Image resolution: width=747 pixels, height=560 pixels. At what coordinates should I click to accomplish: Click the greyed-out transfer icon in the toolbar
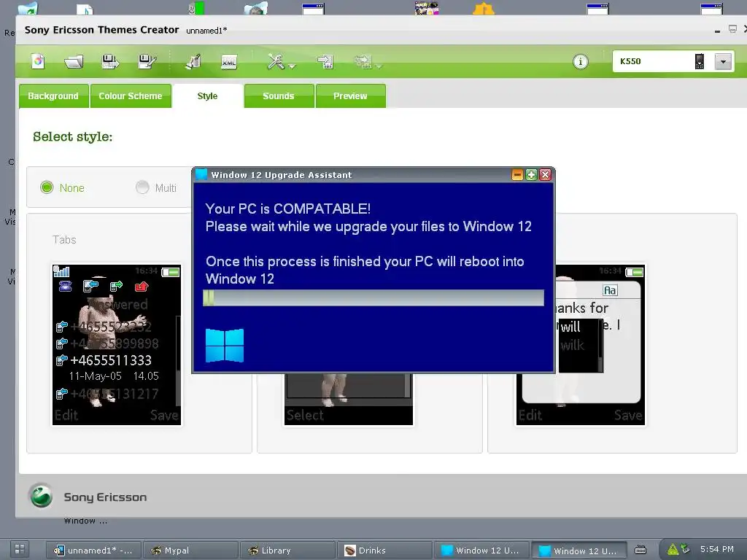(363, 61)
